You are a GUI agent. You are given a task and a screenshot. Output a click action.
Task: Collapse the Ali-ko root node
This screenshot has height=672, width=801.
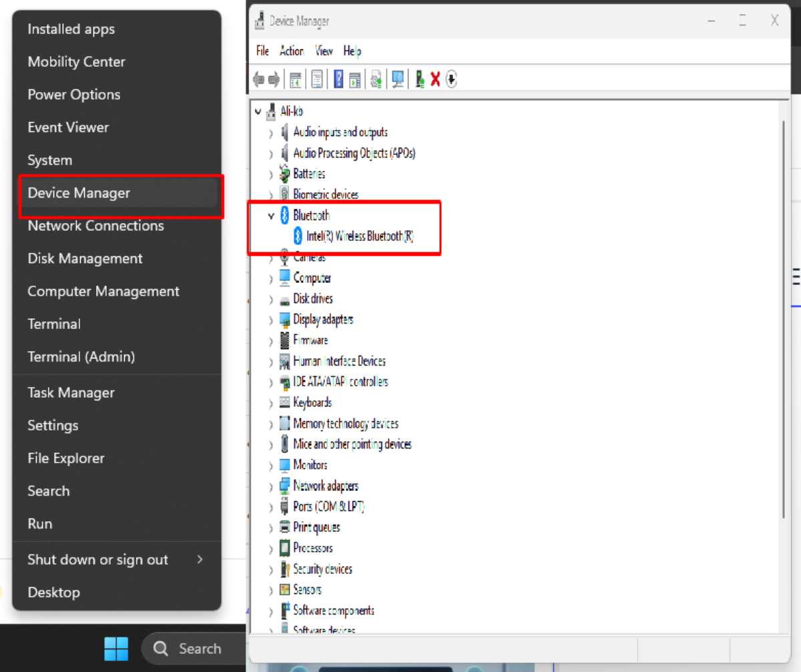[x=258, y=111]
